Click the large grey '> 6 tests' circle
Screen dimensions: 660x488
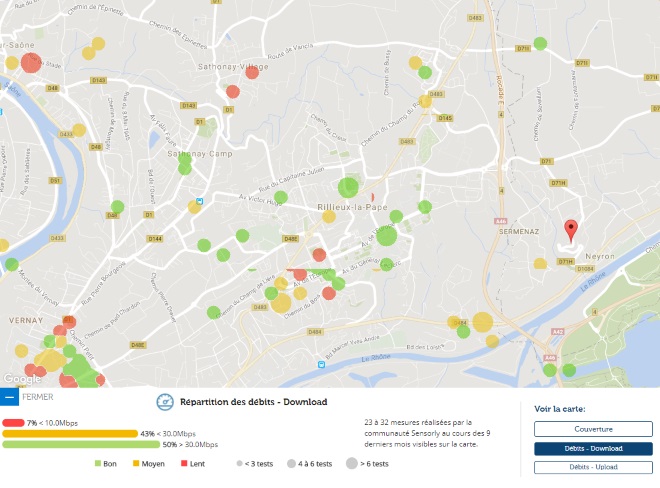[x=352, y=464]
